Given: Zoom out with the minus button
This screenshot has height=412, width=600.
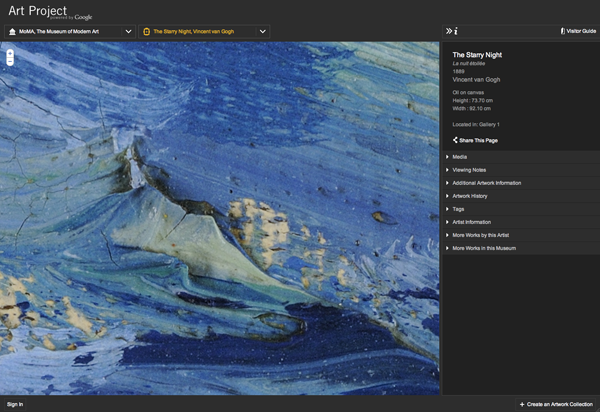Looking at the screenshot, I should point(10,61).
